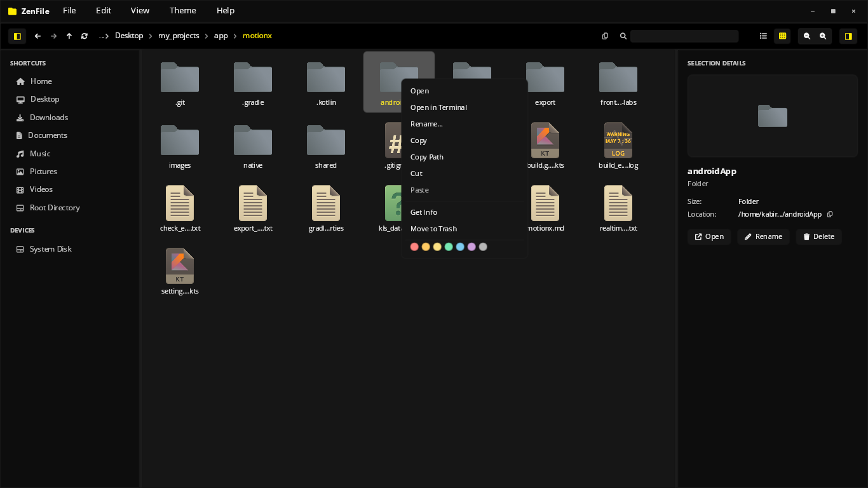
Task: Select the .gradle folder
Action: (253, 83)
